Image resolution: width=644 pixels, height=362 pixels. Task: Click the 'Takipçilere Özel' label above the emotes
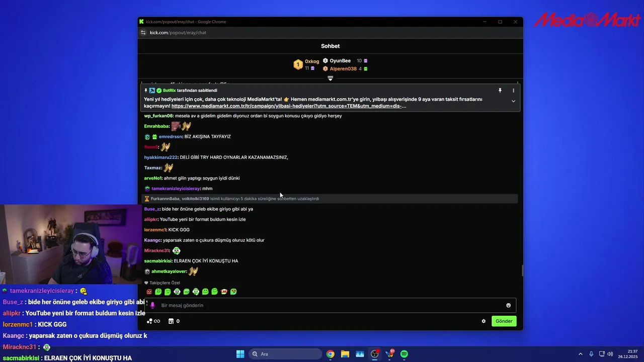point(165,283)
